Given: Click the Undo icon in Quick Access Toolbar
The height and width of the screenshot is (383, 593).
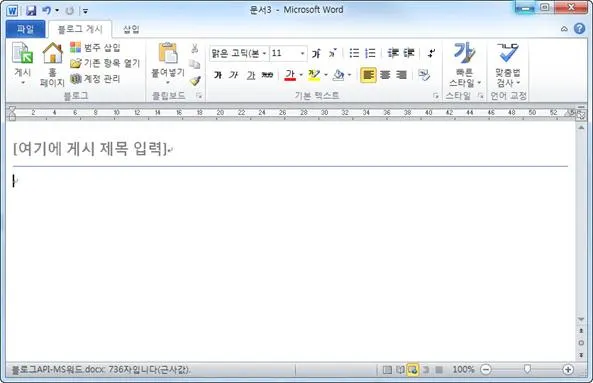Looking at the screenshot, I should pyautogui.click(x=47, y=10).
